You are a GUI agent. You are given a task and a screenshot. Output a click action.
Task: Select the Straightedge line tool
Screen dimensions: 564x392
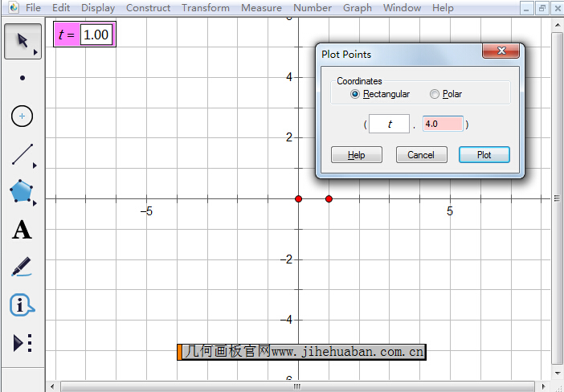pyautogui.click(x=22, y=154)
